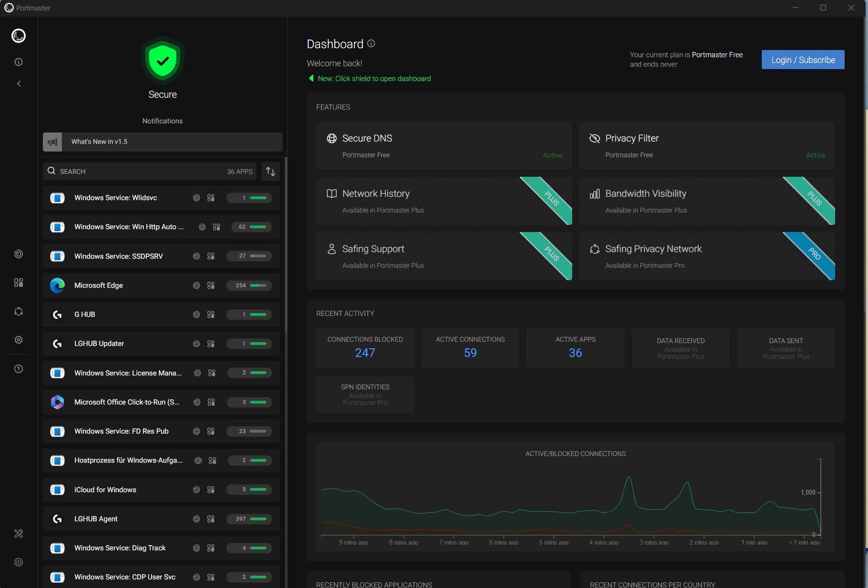Open the settings gear in the sidebar
868x588 pixels.
[19, 340]
